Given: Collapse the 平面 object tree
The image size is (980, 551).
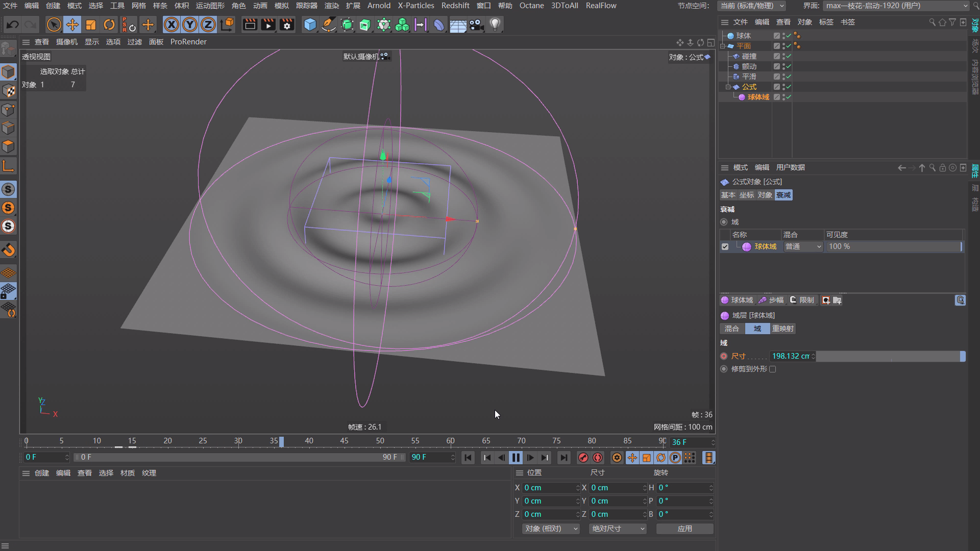Looking at the screenshot, I should point(723,46).
